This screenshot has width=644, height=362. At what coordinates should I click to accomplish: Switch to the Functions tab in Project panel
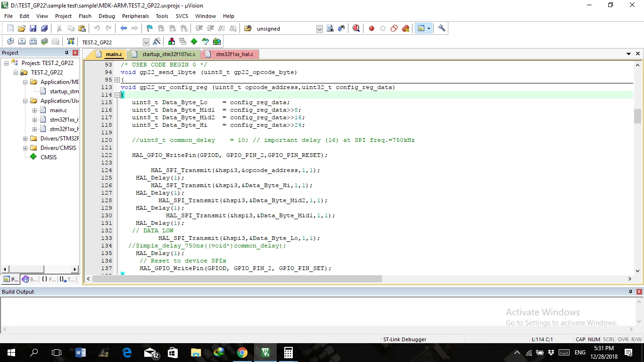point(49,279)
